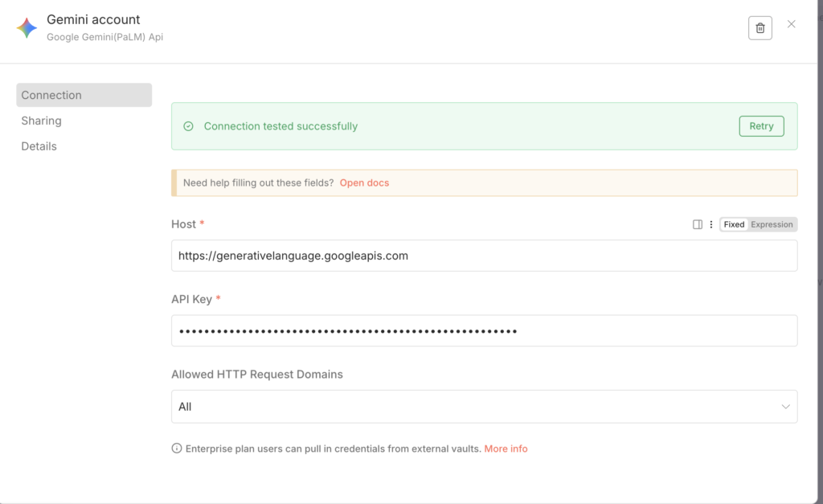Screen dimensions: 823x504
Task: Focus the API Key password field
Action: [x=484, y=330]
